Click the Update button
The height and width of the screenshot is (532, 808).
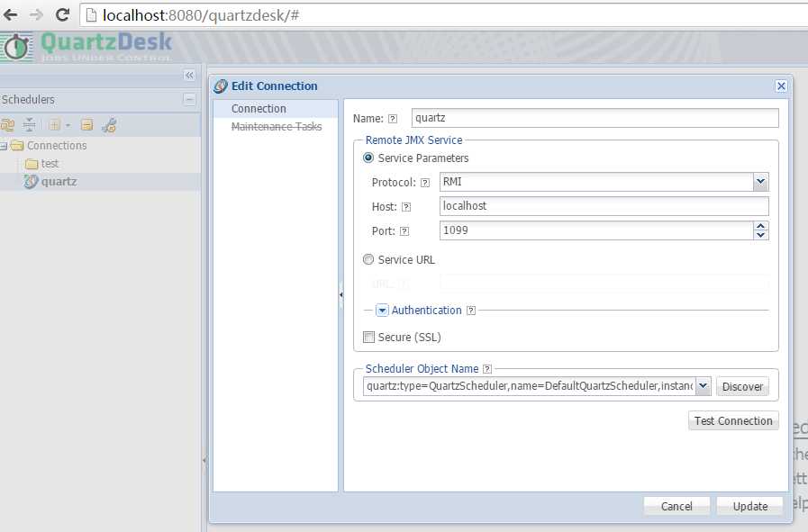tap(750, 506)
